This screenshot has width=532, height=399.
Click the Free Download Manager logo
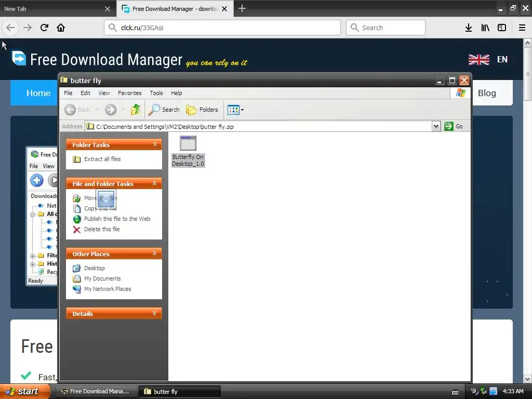point(97,59)
